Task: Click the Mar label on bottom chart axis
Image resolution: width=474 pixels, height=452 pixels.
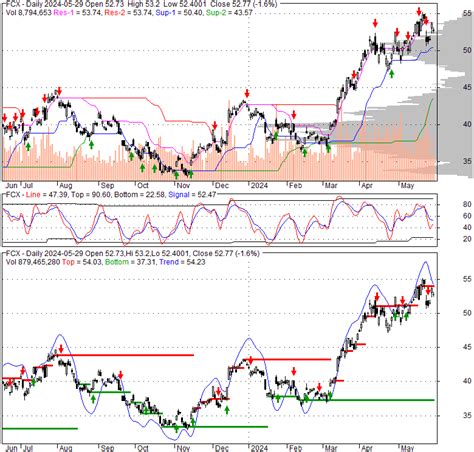Action: (x=331, y=448)
